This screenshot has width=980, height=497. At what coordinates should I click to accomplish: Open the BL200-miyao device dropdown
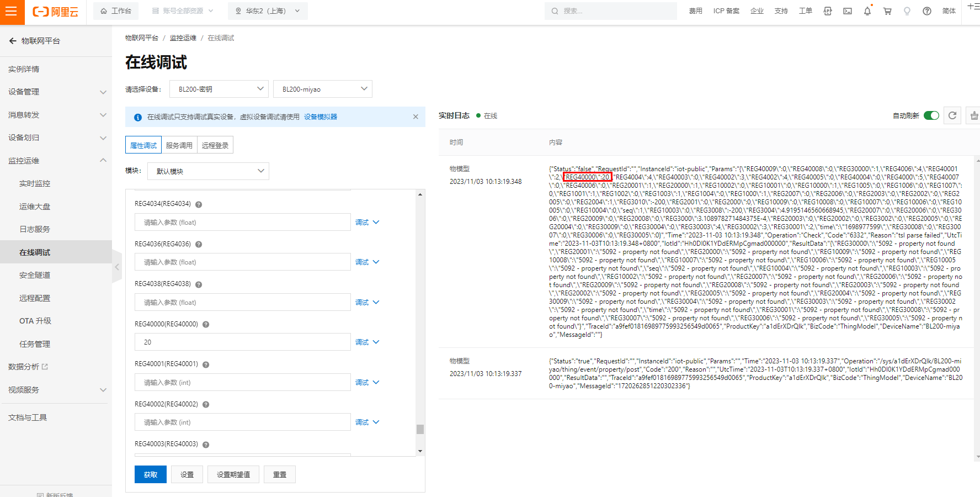(x=323, y=89)
